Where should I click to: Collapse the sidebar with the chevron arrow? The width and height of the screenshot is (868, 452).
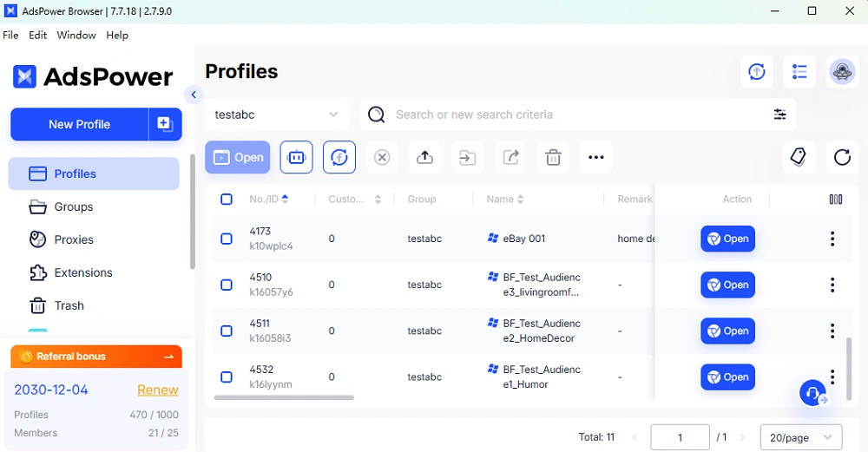tap(194, 95)
